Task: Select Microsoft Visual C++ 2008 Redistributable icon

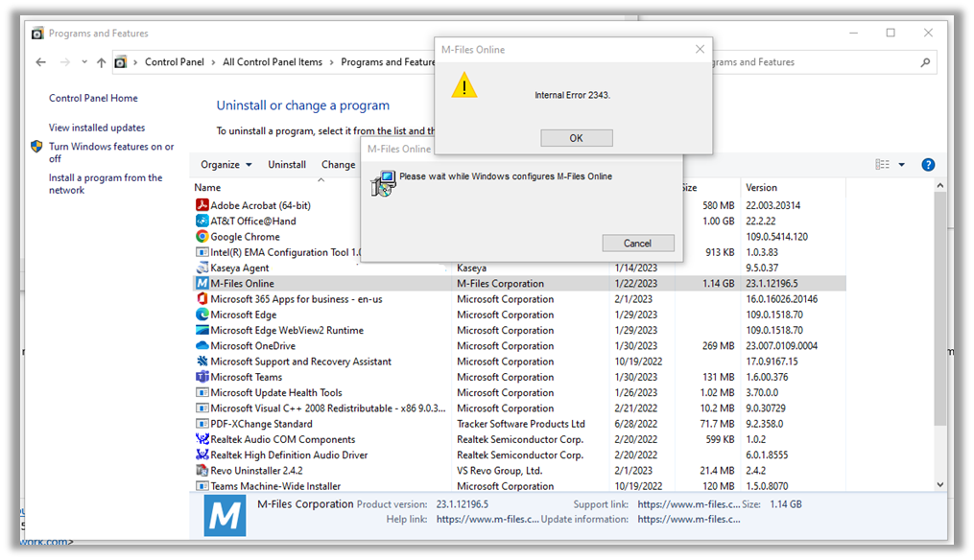Action: (x=202, y=408)
